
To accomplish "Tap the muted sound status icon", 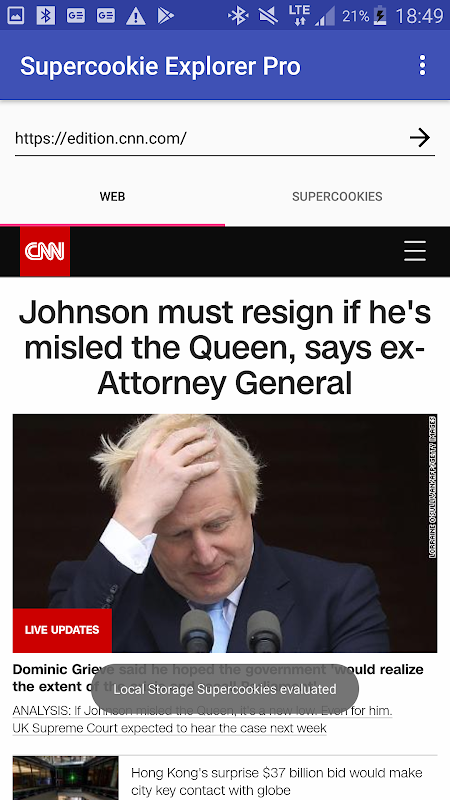I will pyautogui.click(x=268, y=16).
